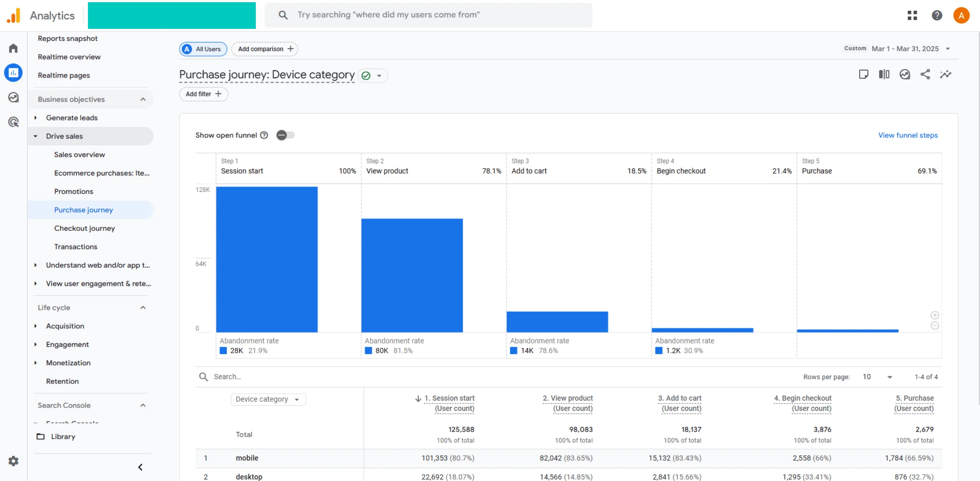The width and height of the screenshot is (980, 481).
Task: Open the Advertising icon in left rail
Action: [13, 122]
